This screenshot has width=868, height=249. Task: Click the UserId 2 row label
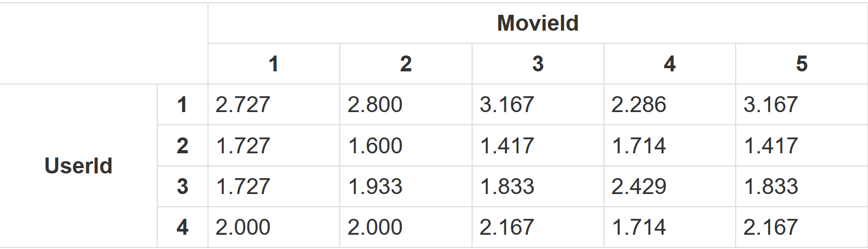tap(183, 146)
